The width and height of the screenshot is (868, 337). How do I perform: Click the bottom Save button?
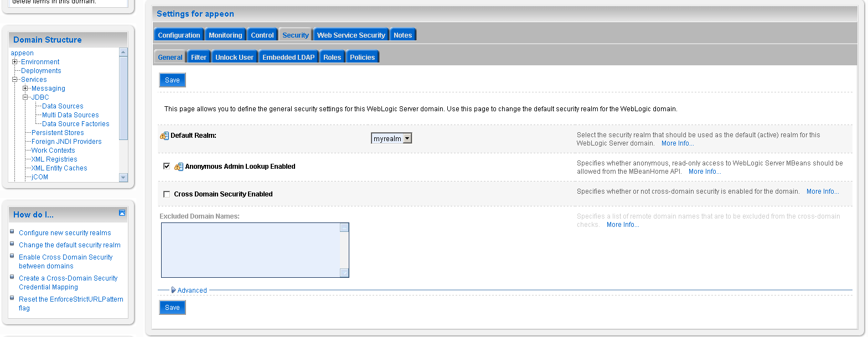[173, 308]
